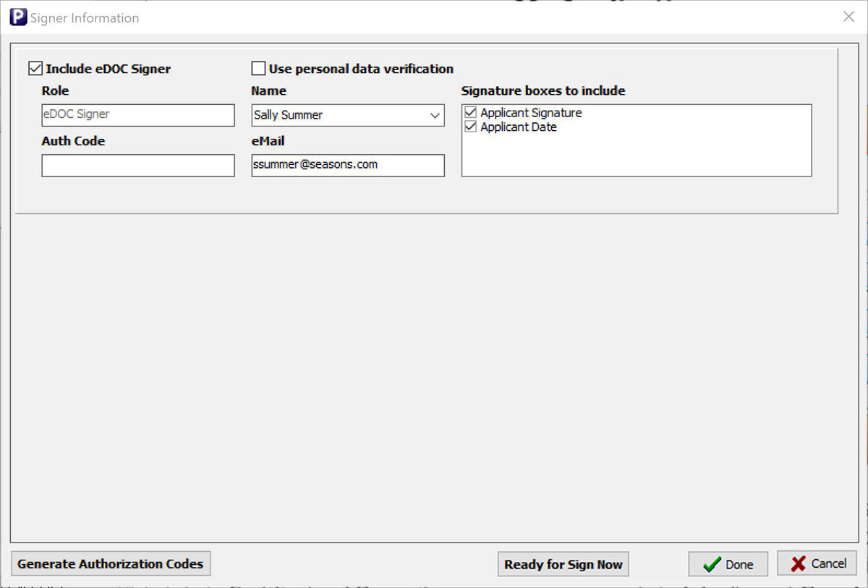Click the eMail label
Viewport: 868px width, 588px height.
pos(268,141)
